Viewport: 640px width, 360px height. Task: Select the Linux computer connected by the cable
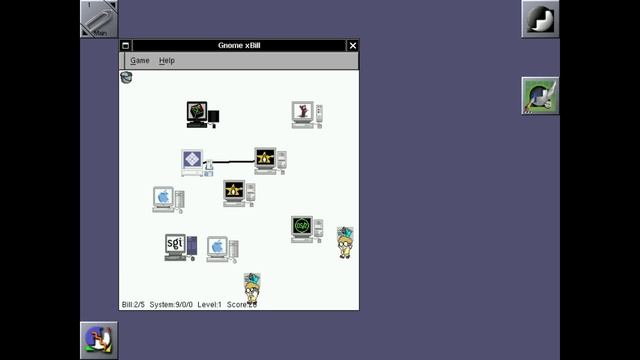[x=270, y=161]
